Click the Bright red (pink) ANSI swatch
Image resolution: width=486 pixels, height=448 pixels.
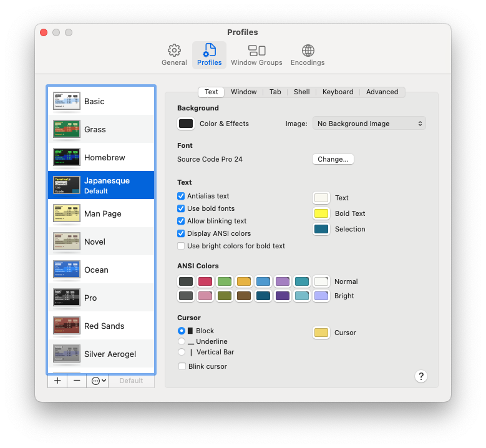point(205,296)
